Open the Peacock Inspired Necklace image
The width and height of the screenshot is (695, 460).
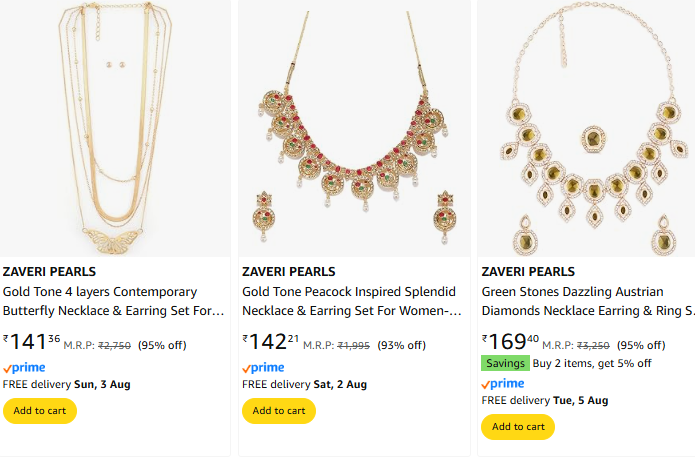pos(354,128)
